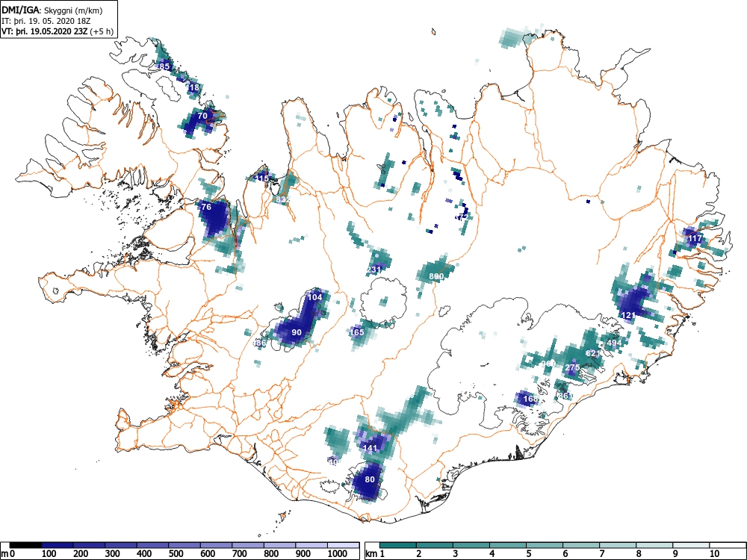Click the '361' map label
747x560 pixels.
tap(565, 396)
